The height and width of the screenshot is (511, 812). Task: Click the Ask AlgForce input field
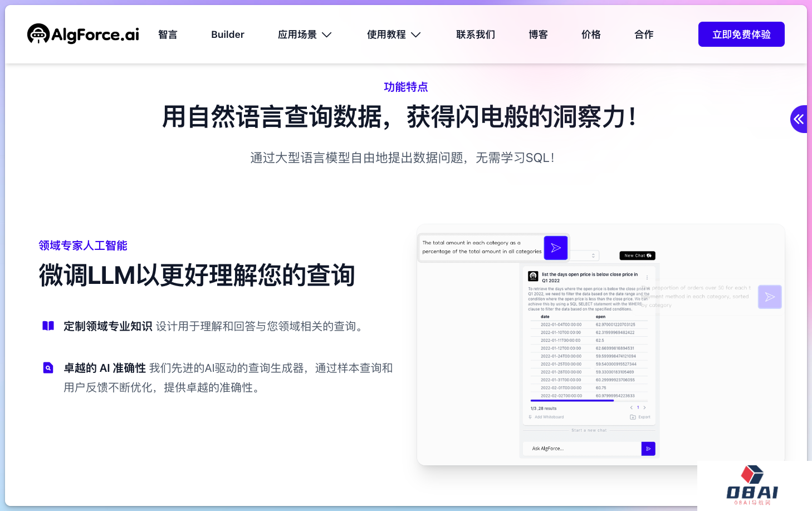(x=582, y=449)
